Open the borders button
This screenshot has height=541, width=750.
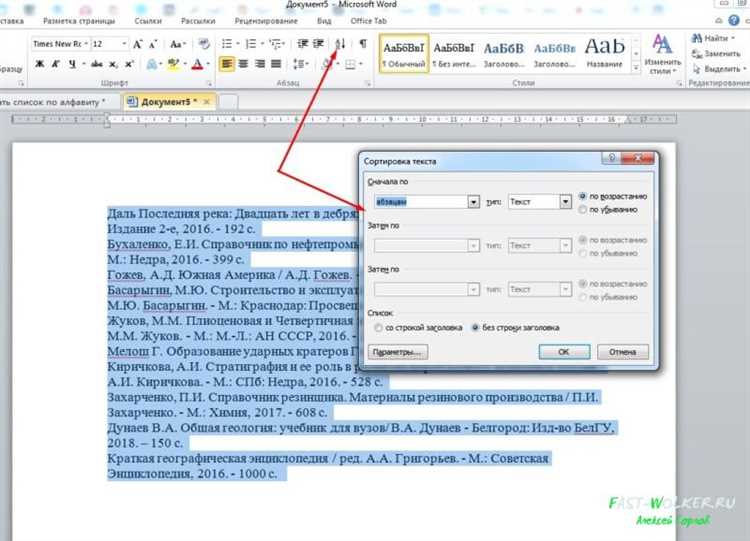351,64
